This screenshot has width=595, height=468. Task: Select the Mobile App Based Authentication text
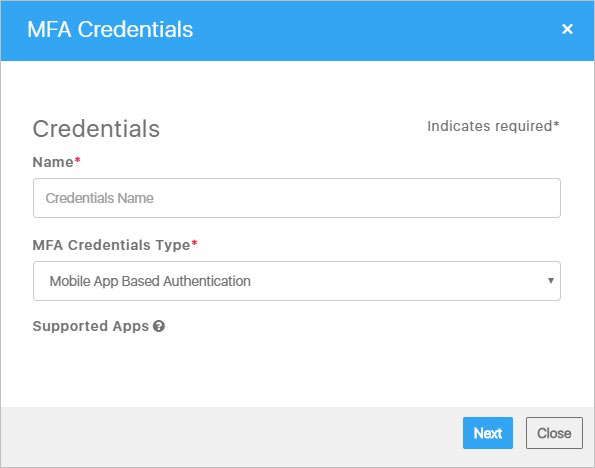point(150,281)
